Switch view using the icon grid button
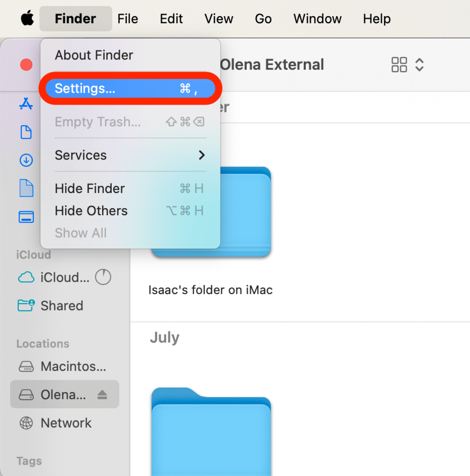 (x=399, y=65)
